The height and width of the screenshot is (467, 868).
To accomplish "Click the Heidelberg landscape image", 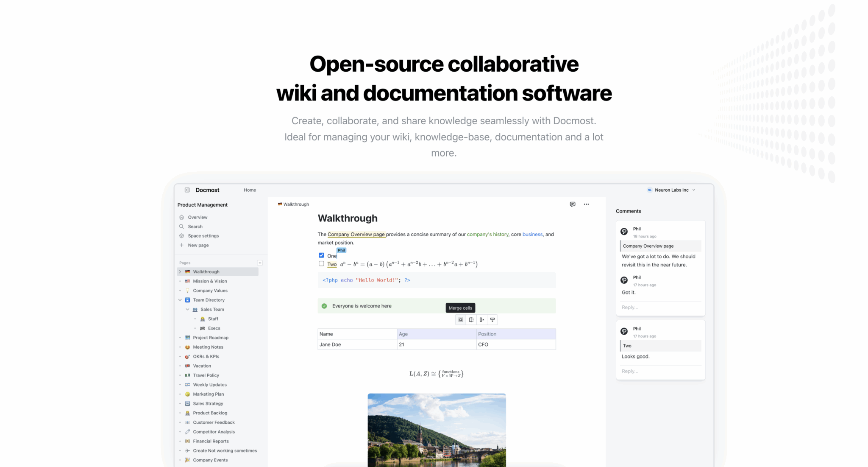I will tap(437, 430).
